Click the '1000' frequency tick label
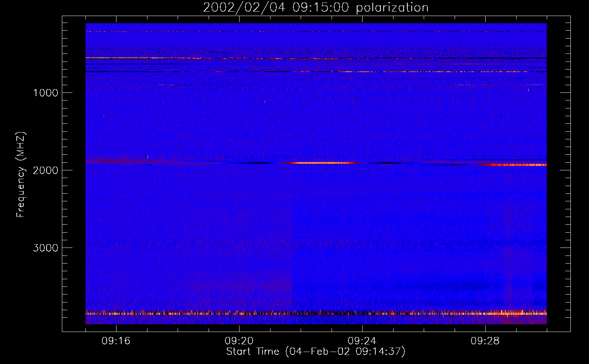 point(46,93)
